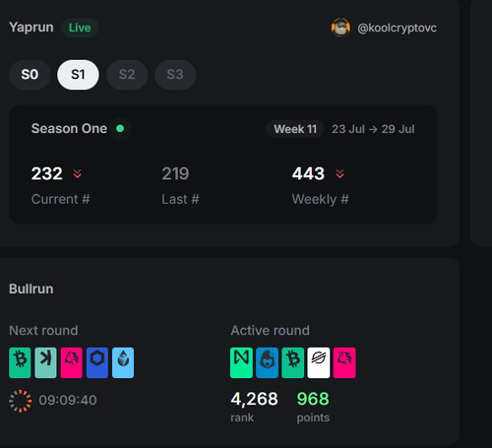This screenshot has height=448, width=492.
Task: Select the S1 season tab
Action: (78, 75)
